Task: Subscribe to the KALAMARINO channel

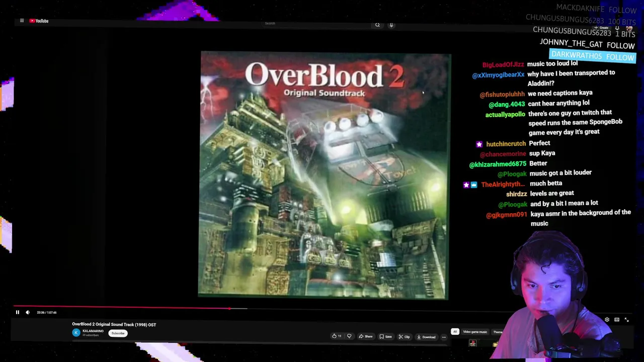Action: (x=118, y=333)
